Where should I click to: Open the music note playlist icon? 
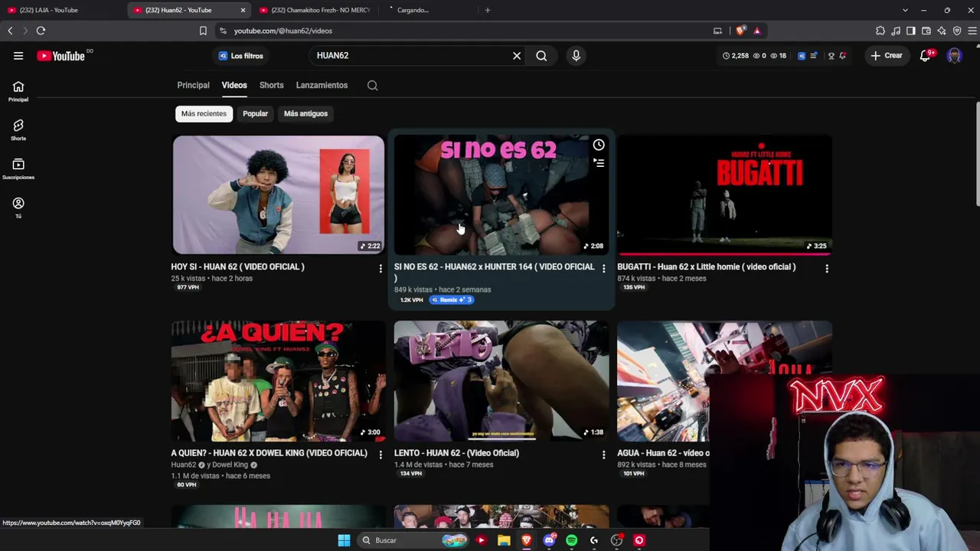tap(896, 31)
